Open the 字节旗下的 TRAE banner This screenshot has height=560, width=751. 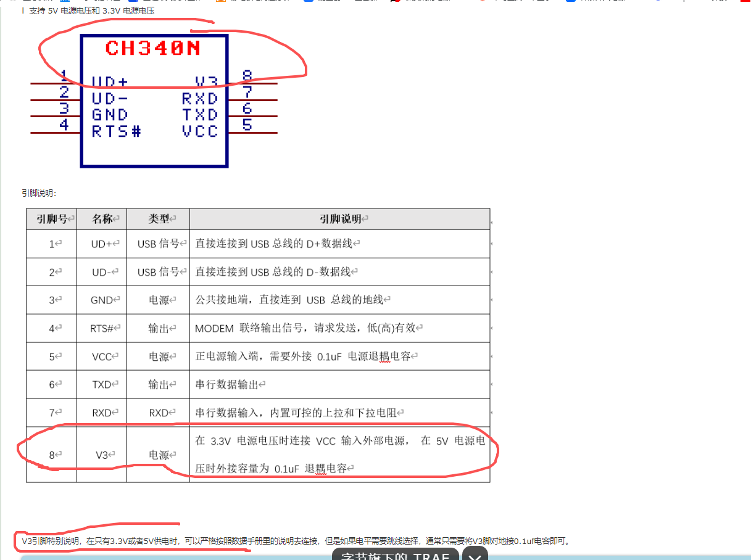point(395,556)
